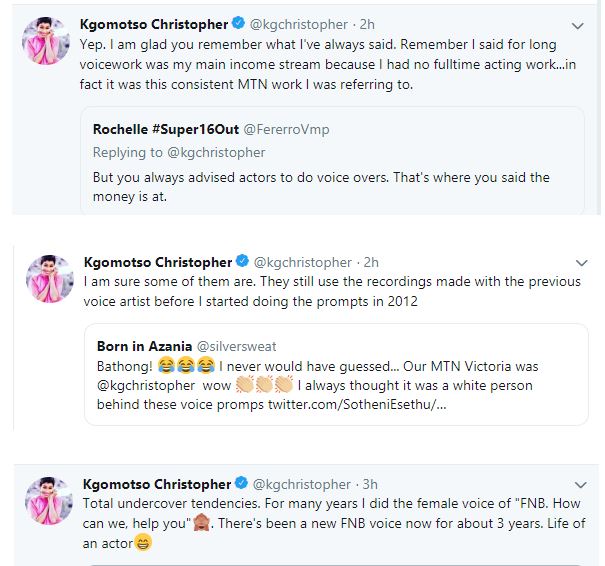
Task: Expand the second tweet's options chevron
Action: [578, 263]
